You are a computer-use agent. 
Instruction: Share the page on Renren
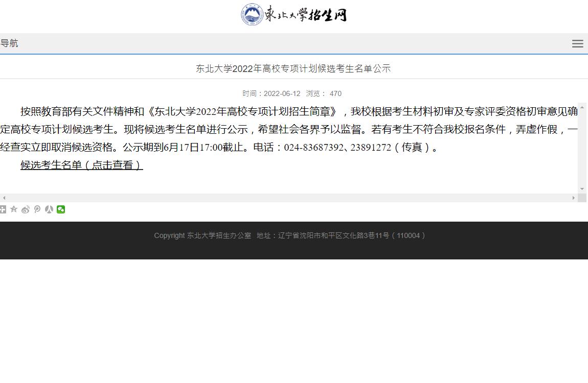[49, 209]
